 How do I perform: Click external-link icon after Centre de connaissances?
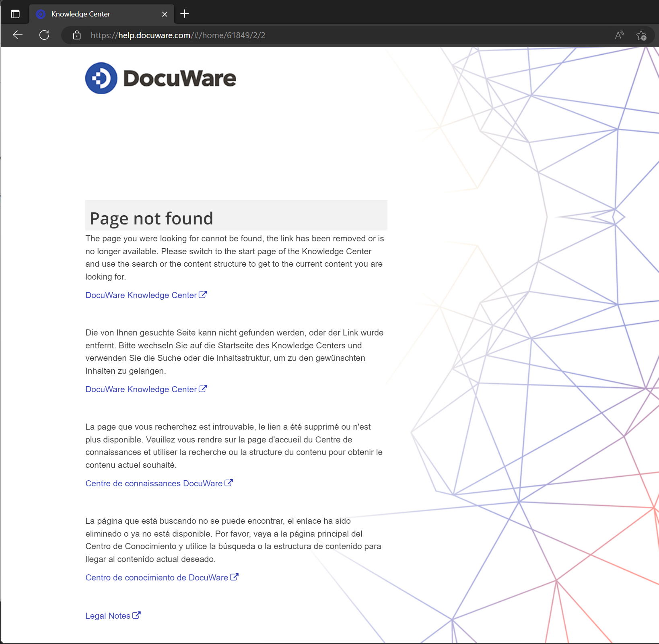point(229,483)
